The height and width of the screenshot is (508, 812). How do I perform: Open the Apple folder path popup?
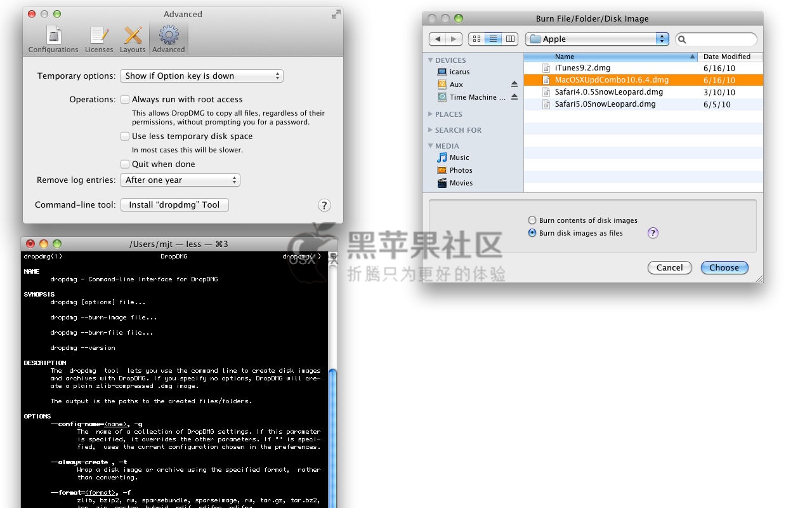pos(598,39)
